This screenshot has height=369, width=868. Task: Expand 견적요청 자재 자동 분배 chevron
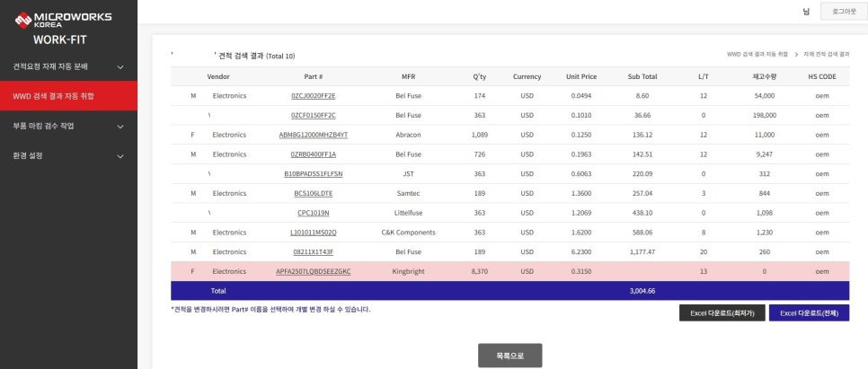(x=120, y=67)
